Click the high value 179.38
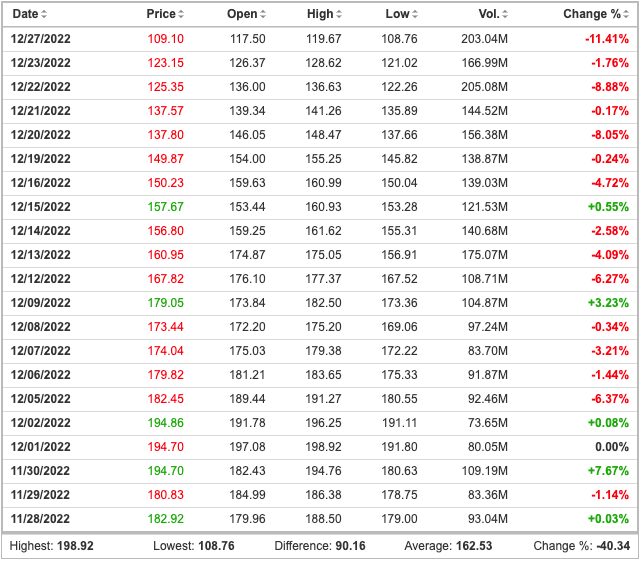The height and width of the screenshot is (561, 640). pos(323,351)
